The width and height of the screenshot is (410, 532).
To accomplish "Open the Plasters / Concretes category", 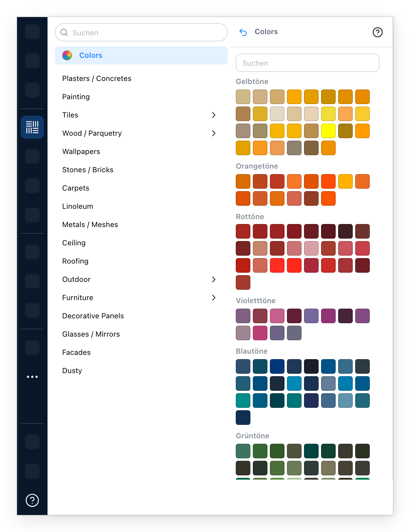I will coord(97,79).
